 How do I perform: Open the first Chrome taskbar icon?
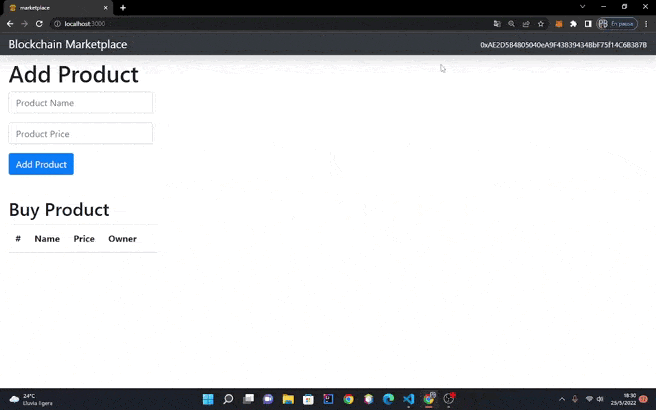click(x=348, y=399)
